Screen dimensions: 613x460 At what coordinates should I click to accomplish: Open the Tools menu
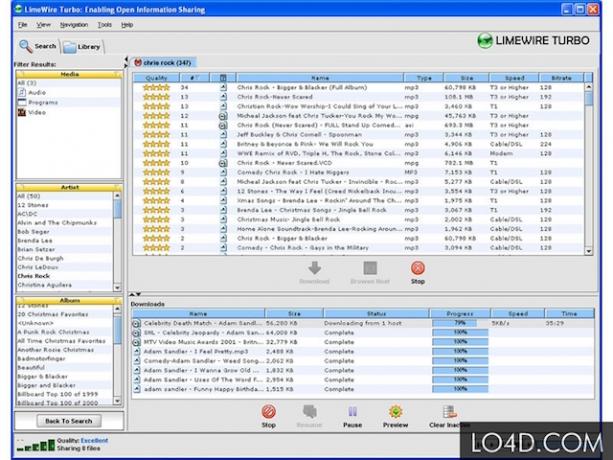[104, 25]
